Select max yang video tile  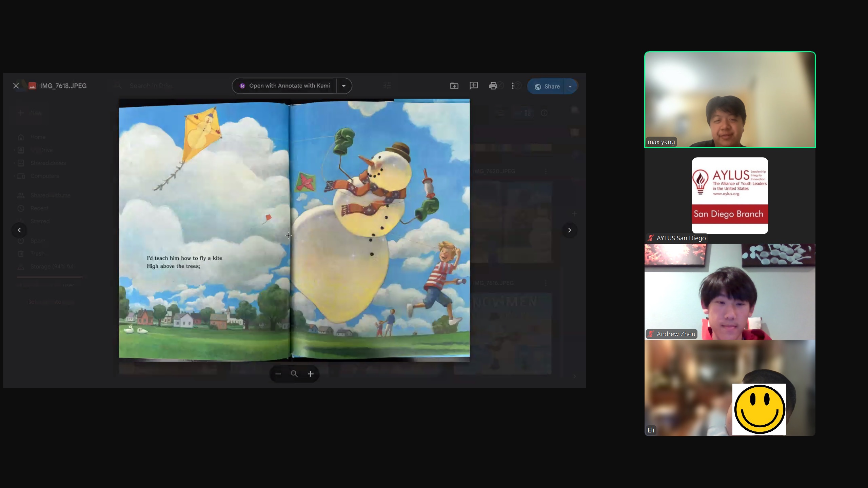click(x=730, y=100)
